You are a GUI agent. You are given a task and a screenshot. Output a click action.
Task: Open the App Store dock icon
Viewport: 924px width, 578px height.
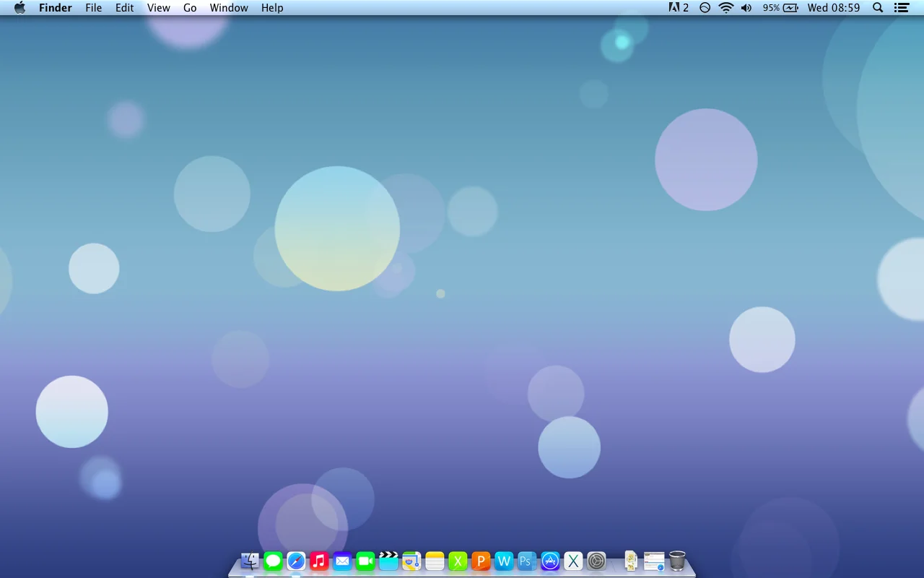pyautogui.click(x=550, y=561)
